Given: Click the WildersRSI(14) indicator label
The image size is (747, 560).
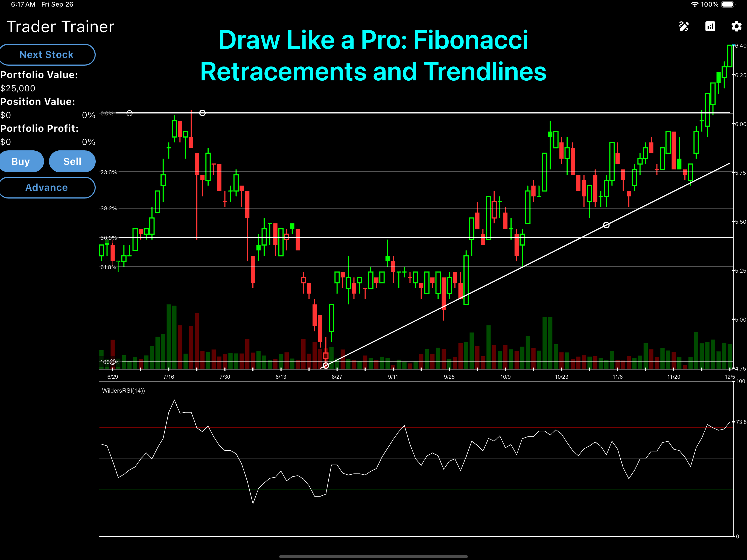Looking at the screenshot, I should 123,390.
